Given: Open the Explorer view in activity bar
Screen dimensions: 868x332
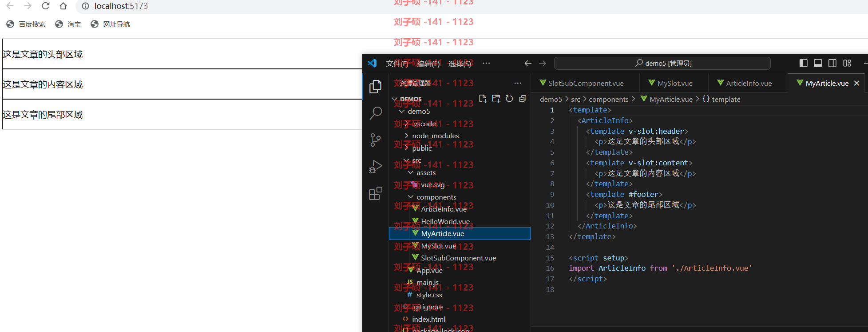Looking at the screenshot, I should pyautogui.click(x=376, y=86).
